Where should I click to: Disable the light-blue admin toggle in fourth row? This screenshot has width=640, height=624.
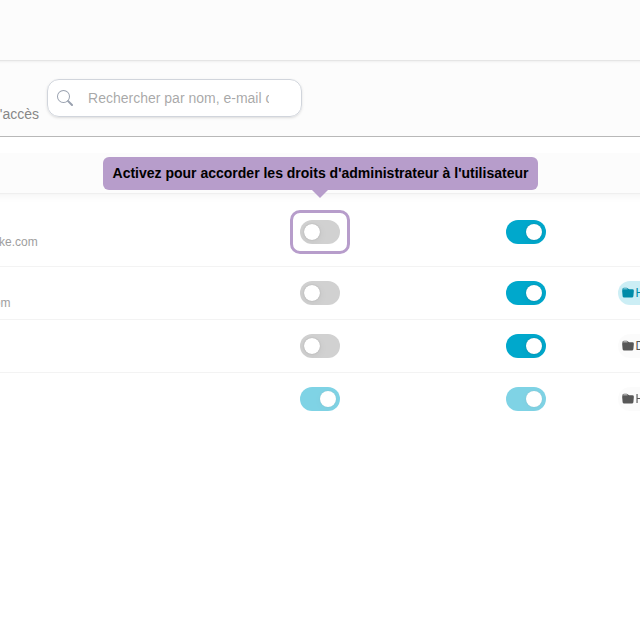(320, 399)
